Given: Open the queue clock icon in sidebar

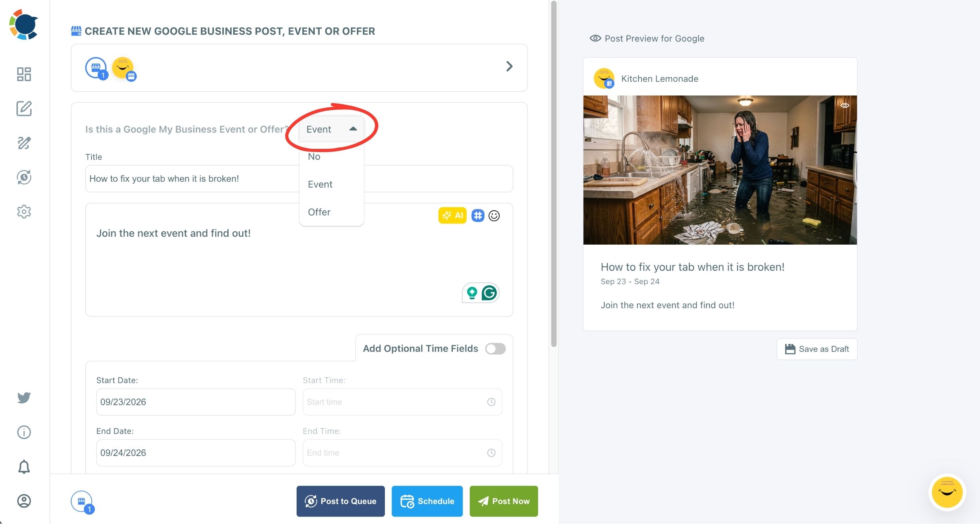Looking at the screenshot, I should [24, 177].
